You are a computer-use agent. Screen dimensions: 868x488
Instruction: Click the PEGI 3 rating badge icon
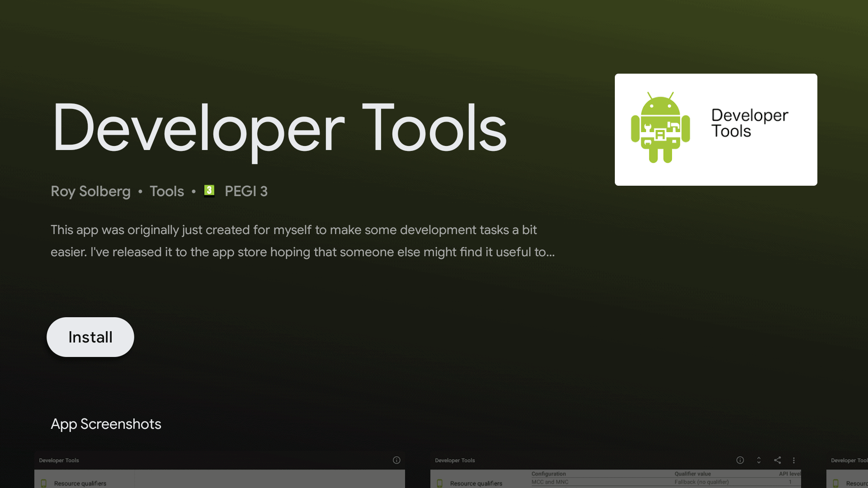click(209, 191)
